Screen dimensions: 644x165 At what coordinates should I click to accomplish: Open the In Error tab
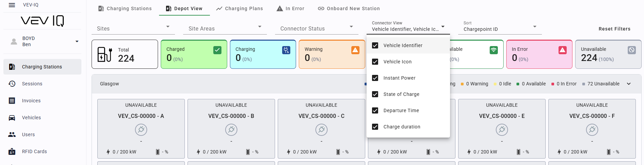(x=290, y=8)
